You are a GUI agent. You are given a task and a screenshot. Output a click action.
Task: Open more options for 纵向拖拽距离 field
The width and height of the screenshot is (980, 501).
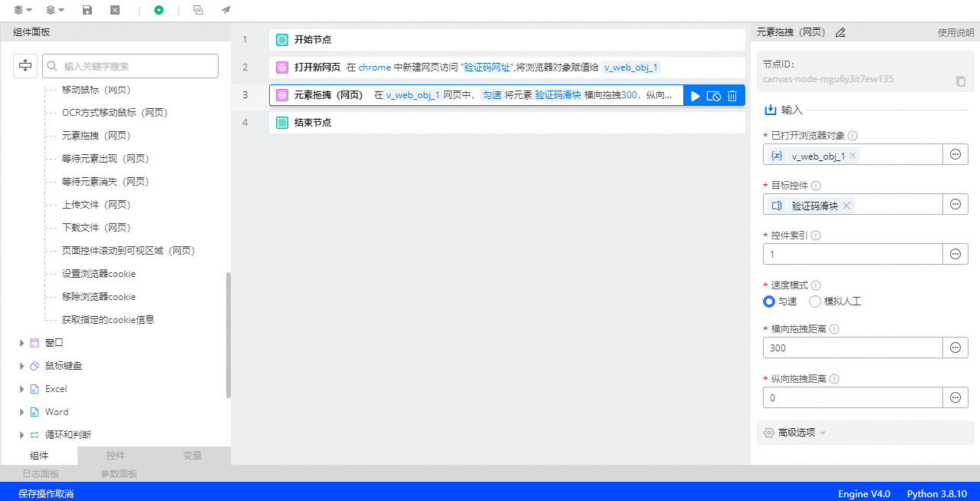955,397
